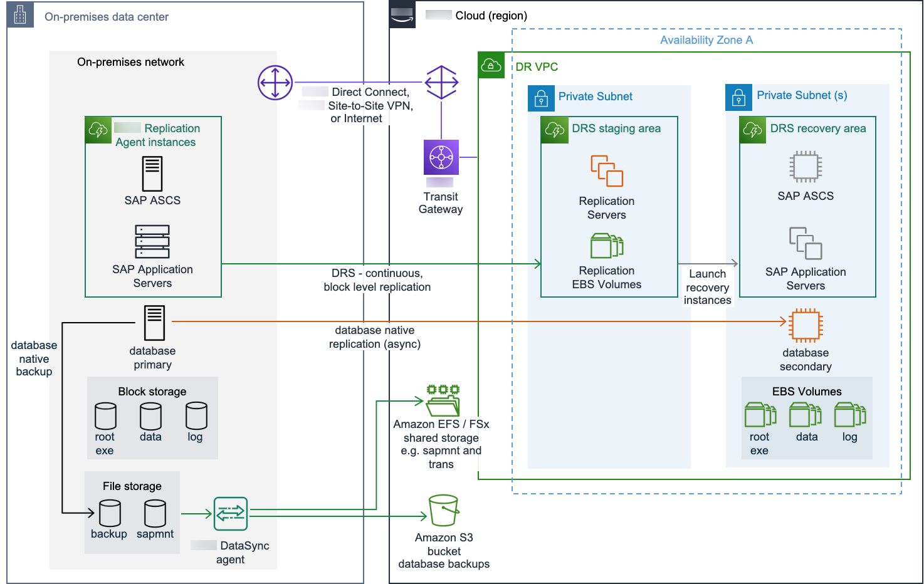Click the backup cylinder in File storage
Screen dimensions: 924x584
click(x=110, y=513)
